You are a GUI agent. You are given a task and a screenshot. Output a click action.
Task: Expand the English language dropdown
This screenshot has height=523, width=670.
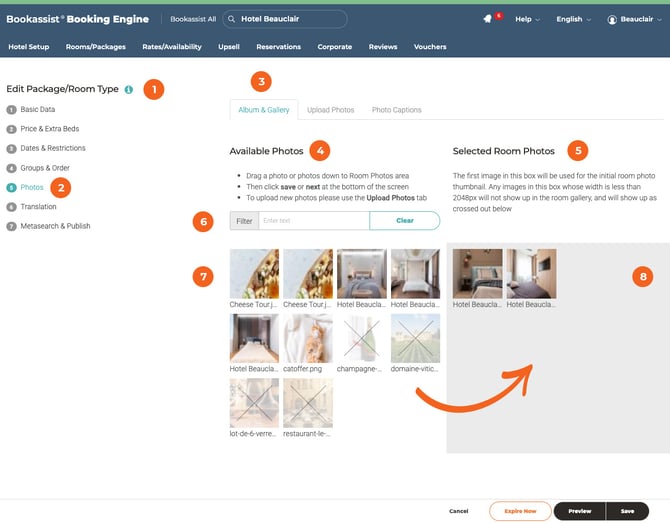click(x=574, y=19)
